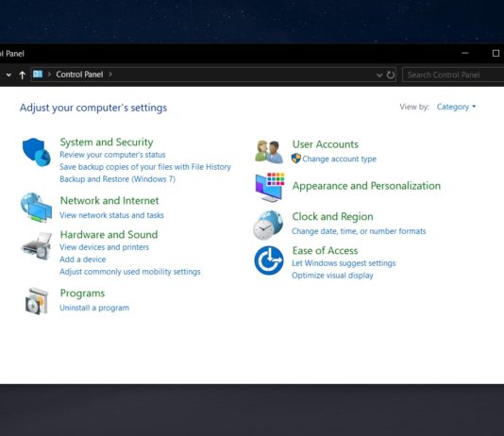Expand the address bar history dropdown
The height and width of the screenshot is (436, 504).
click(379, 75)
